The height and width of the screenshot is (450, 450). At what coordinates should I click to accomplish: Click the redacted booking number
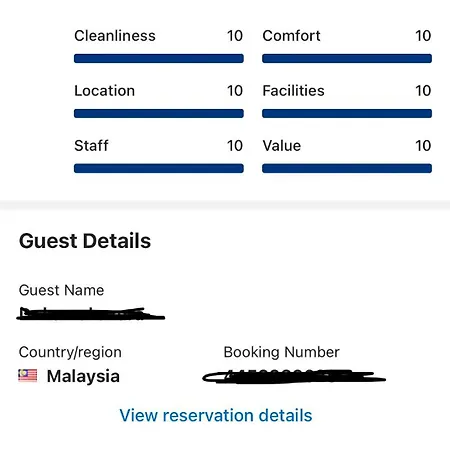coord(294,377)
